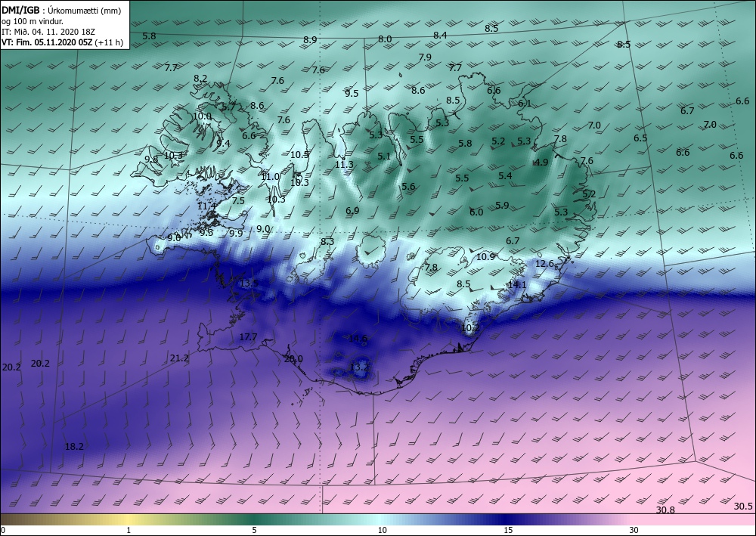756x536 pixels.
Task: Click the map value 7.5
Action: [238, 201]
